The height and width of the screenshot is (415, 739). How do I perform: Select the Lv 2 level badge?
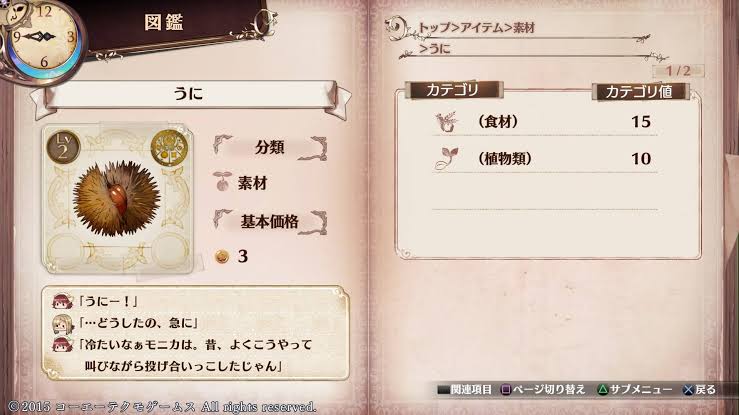coord(63,148)
